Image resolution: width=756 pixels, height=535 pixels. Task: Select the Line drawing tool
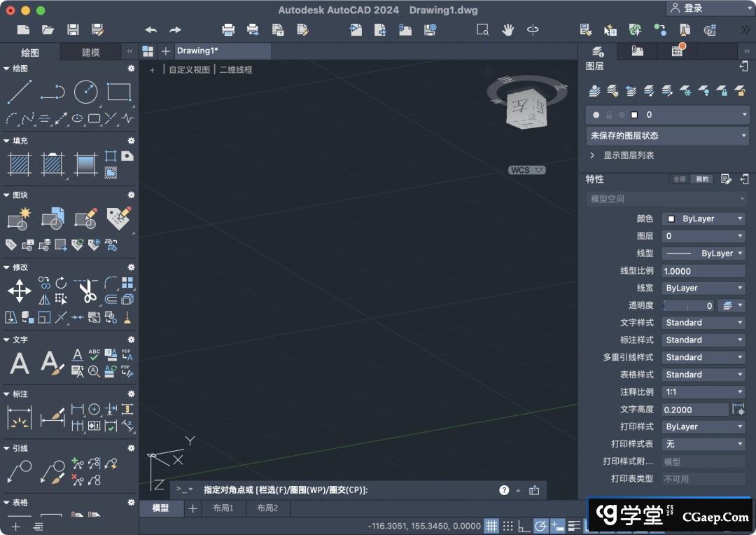tap(20, 92)
